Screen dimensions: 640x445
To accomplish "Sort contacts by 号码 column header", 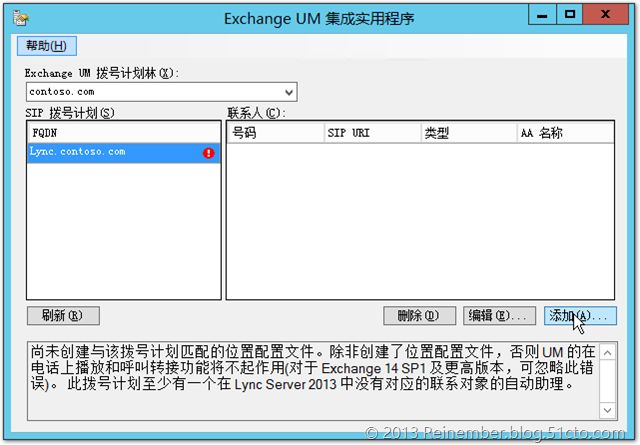I will click(276, 133).
